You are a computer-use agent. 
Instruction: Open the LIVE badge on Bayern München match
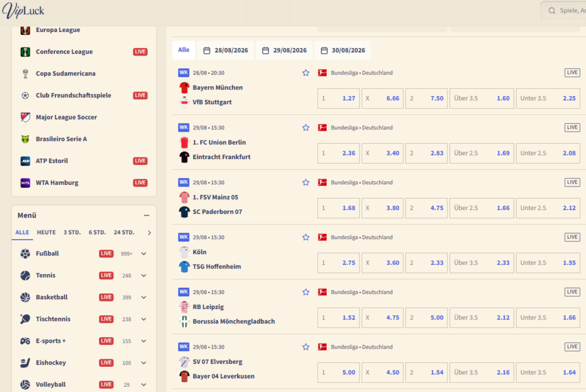click(572, 73)
